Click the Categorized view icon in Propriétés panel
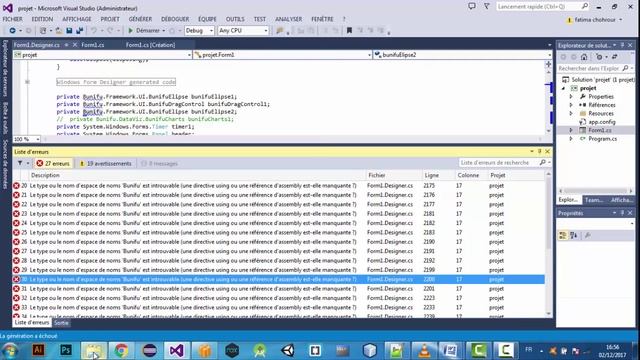 tap(563, 236)
